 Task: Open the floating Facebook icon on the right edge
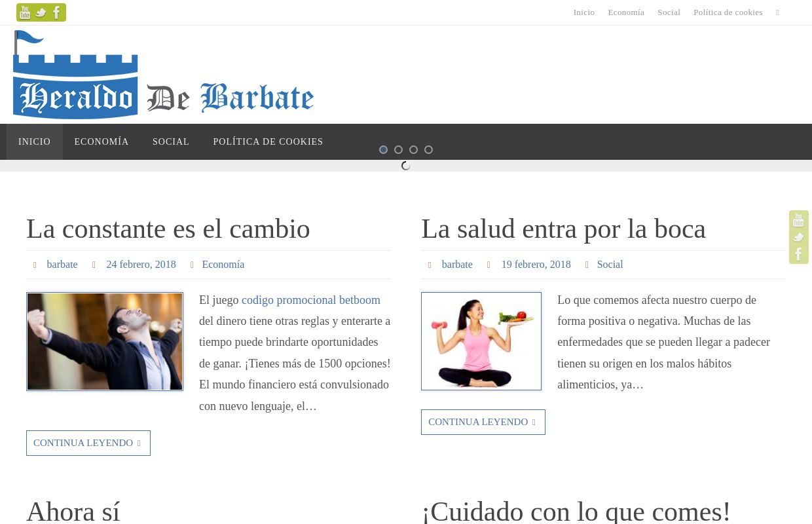[798, 253]
